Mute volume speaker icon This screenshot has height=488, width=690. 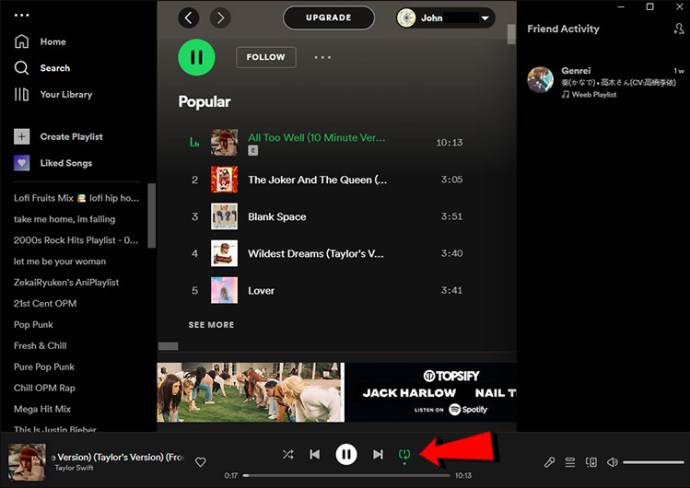point(612,462)
